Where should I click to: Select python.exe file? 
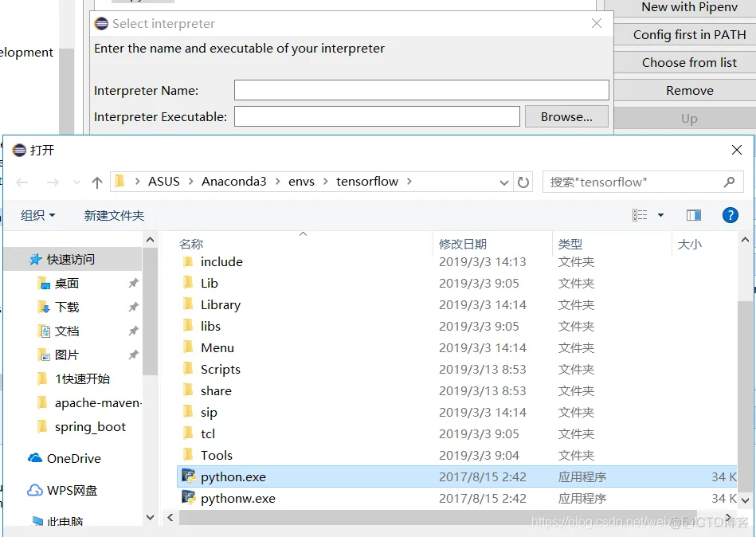tap(233, 476)
